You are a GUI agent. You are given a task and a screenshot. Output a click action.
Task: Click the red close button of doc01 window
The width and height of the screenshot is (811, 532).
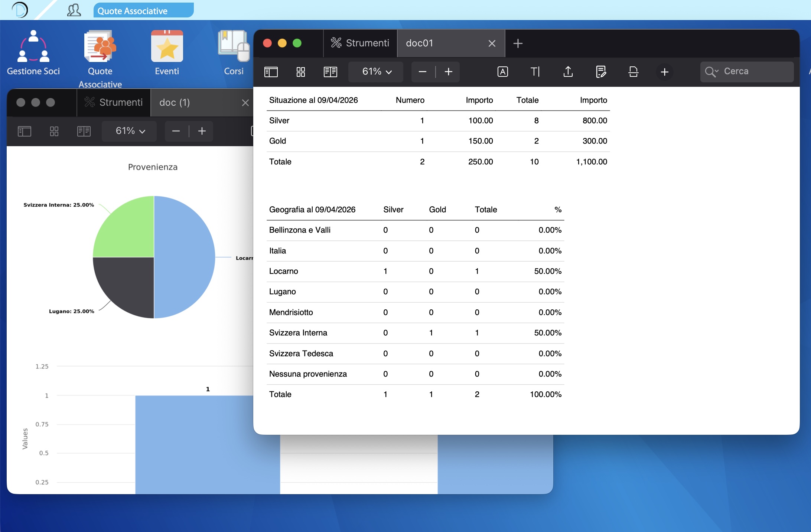pos(267,43)
